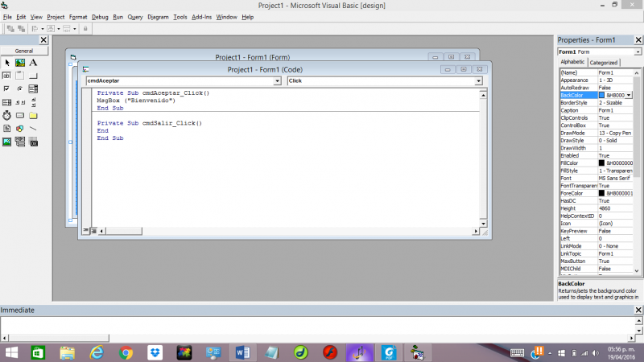The height and width of the screenshot is (362, 644).
Task: Select the Image tool in the toolbox
Action: (7, 142)
